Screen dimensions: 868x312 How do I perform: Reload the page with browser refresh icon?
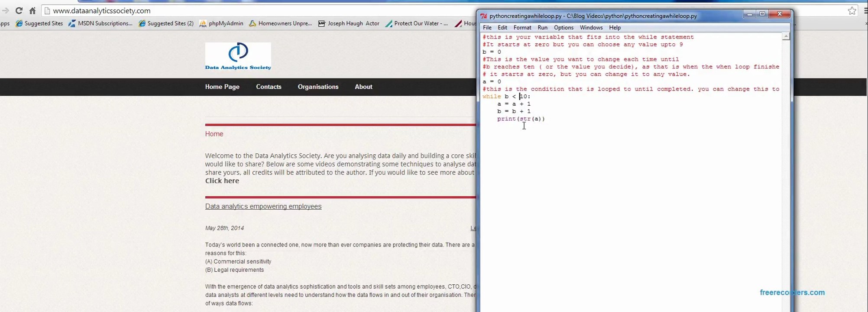[19, 10]
